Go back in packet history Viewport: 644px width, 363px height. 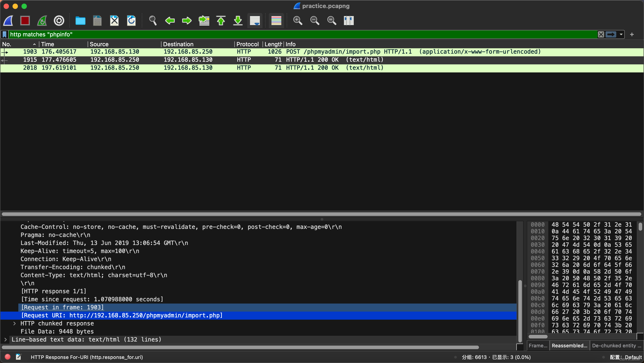[170, 21]
